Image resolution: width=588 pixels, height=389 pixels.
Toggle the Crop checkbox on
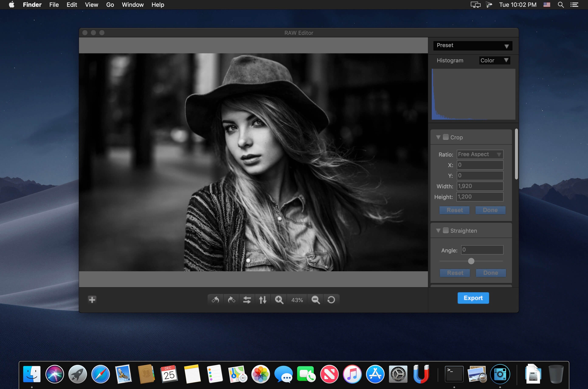tap(446, 137)
